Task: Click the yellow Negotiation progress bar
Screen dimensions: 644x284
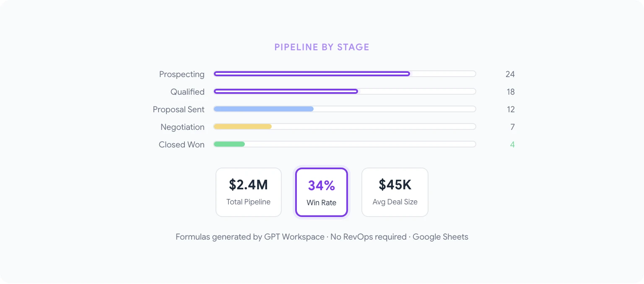Action: click(242, 127)
